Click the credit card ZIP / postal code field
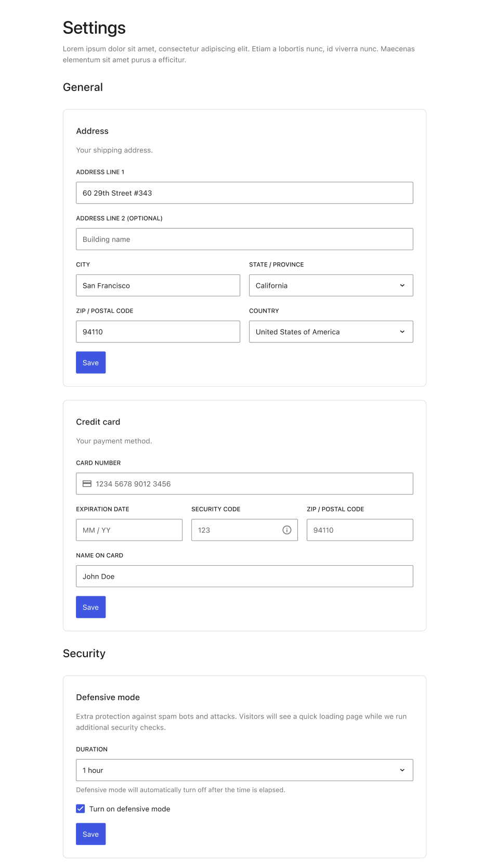 (360, 530)
